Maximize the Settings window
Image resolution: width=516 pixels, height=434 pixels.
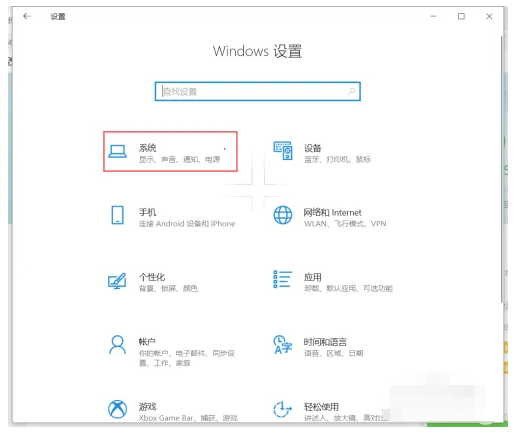click(461, 16)
